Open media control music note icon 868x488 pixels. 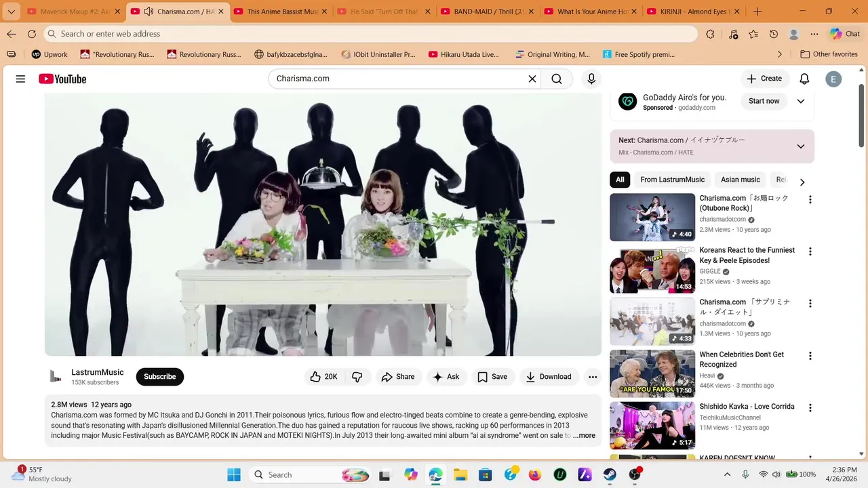pyautogui.click(x=733, y=34)
